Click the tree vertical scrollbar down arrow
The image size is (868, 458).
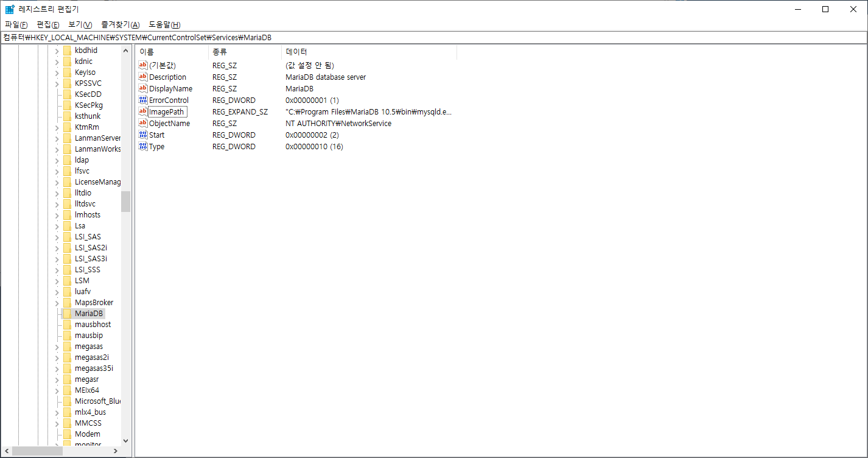tap(126, 440)
